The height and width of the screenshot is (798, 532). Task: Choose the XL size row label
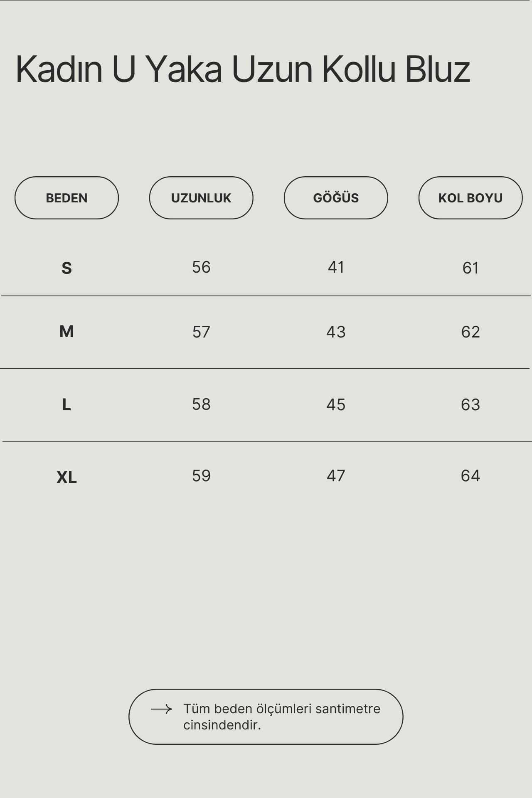[66, 477]
